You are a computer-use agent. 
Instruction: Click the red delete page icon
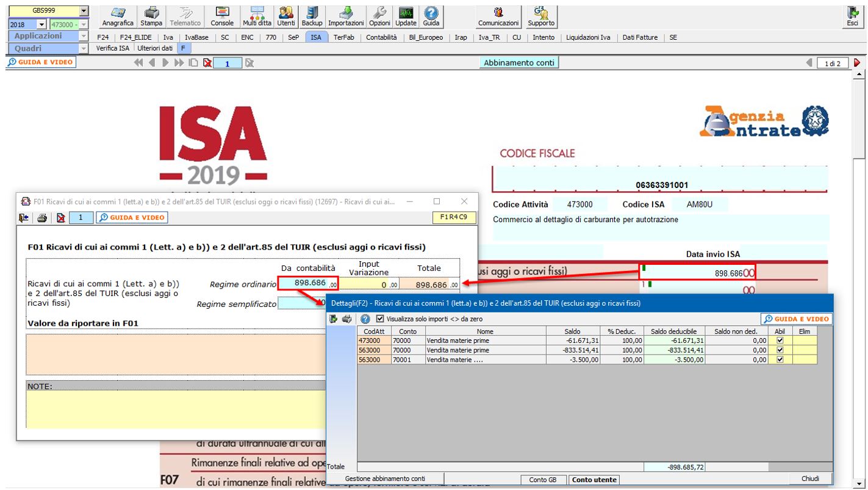pos(207,62)
